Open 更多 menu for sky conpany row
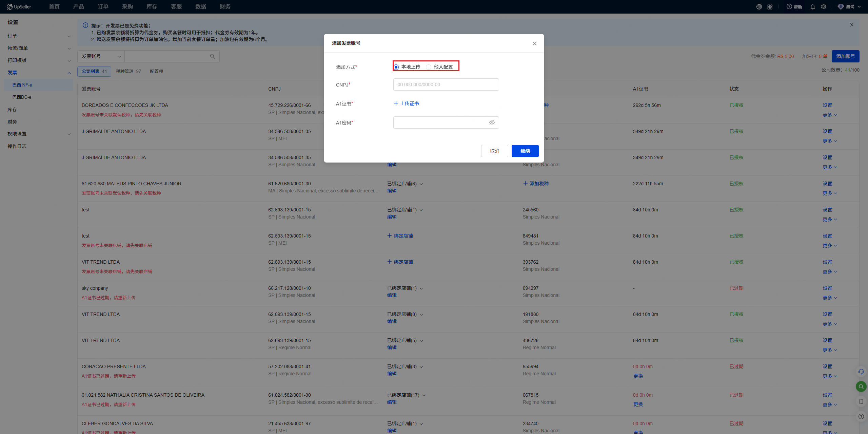Screen dimensions: 868x434 point(830,298)
